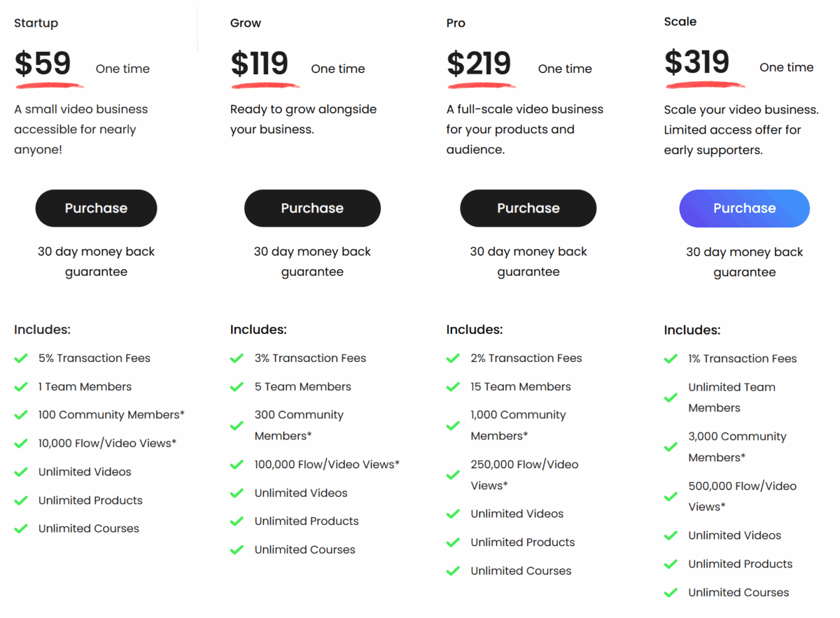Click the $59 Startup price
Screen dimensions: 840x618
[43, 64]
